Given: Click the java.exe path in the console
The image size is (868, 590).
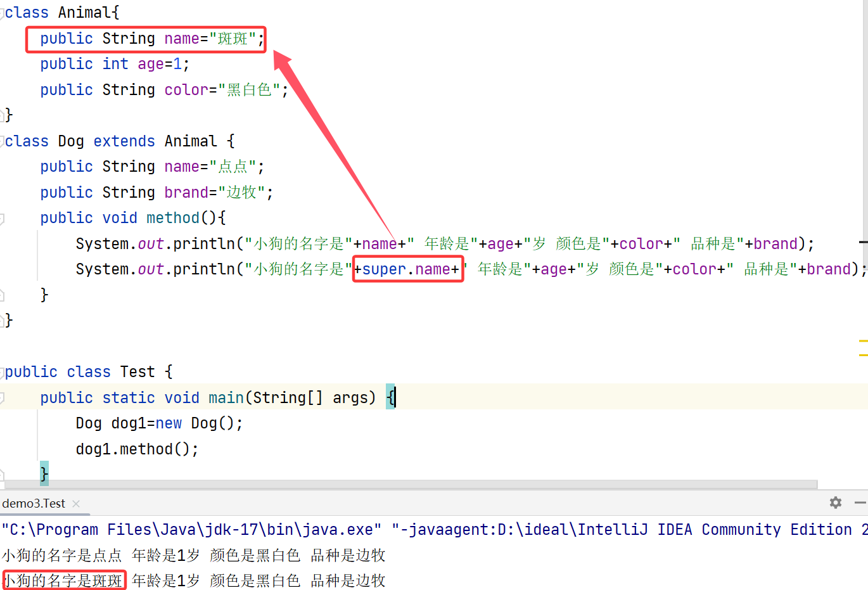Looking at the screenshot, I should [191, 530].
